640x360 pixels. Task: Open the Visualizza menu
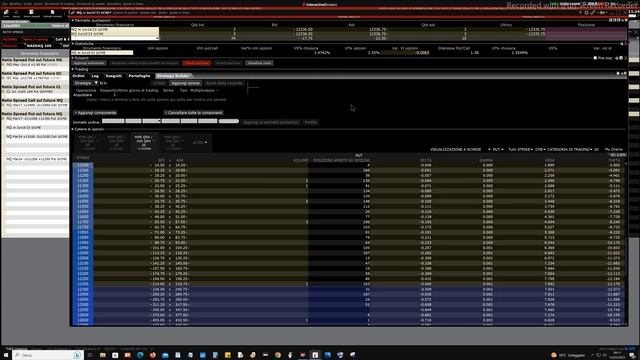pyautogui.click(x=114, y=4)
